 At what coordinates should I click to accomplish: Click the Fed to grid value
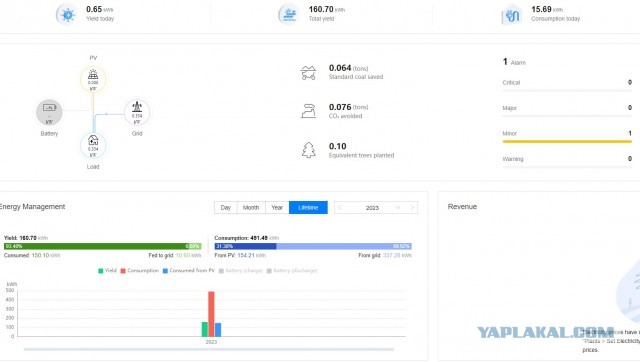click(x=188, y=255)
